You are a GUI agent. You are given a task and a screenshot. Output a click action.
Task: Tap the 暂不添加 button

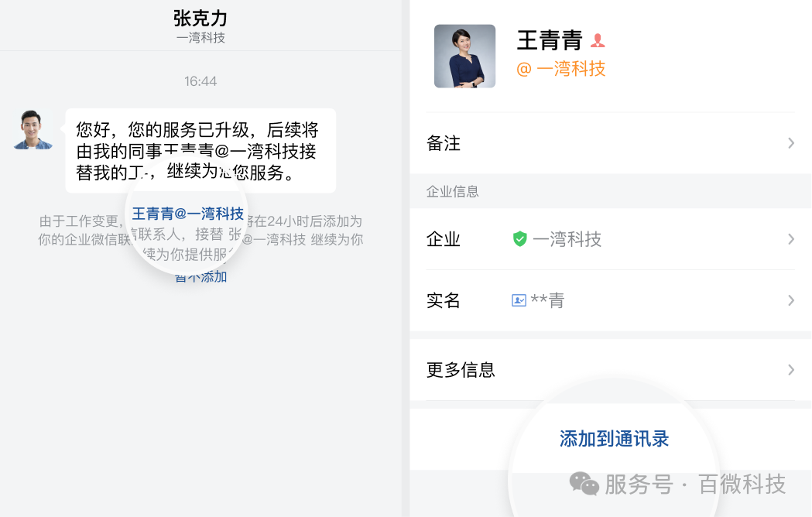[x=201, y=276]
